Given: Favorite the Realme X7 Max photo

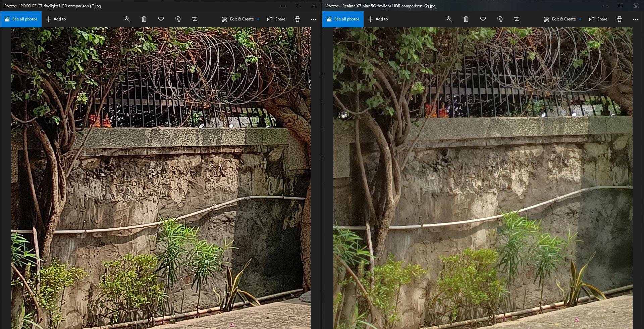Looking at the screenshot, I should coord(483,19).
